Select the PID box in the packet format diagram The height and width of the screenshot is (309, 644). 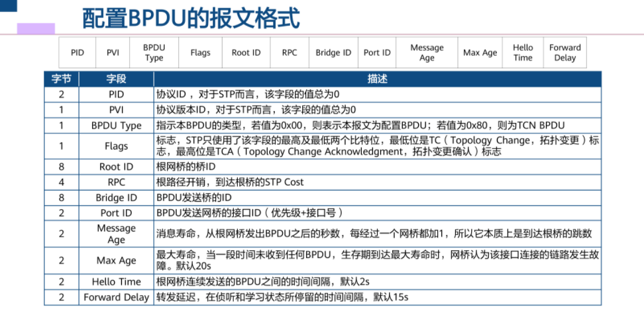(x=78, y=52)
